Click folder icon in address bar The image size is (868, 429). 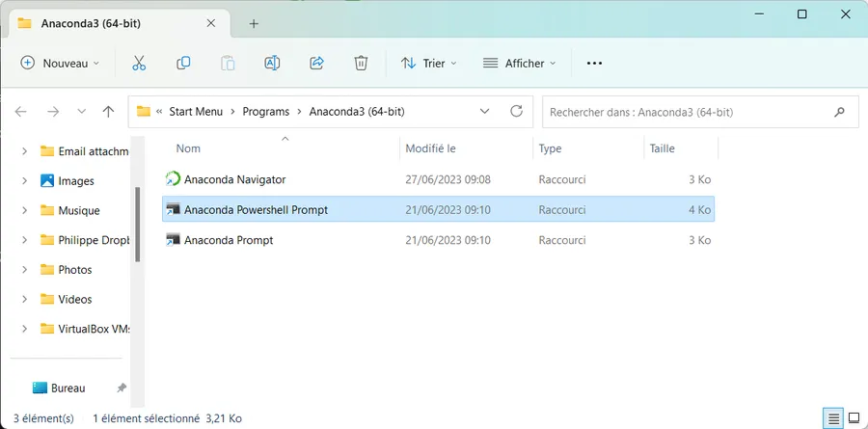144,112
